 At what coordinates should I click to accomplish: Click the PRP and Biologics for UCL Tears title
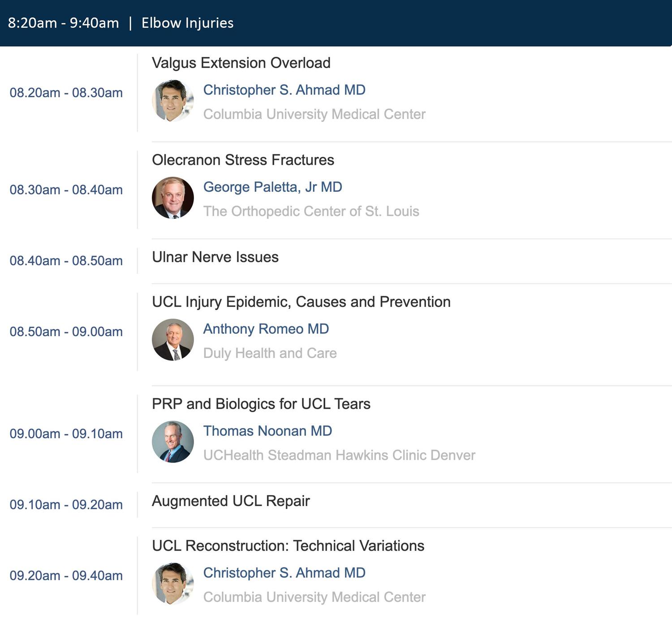(261, 404)
